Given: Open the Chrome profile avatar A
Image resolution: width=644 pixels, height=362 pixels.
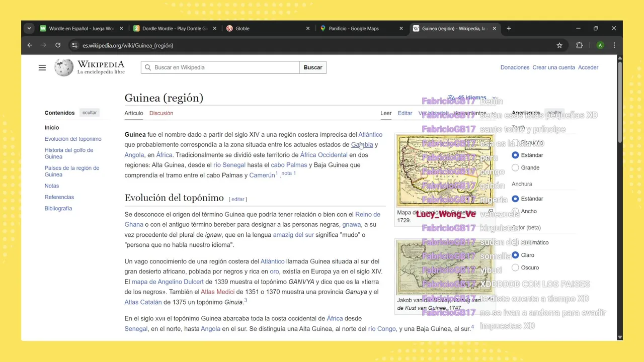Looking at the screenshot, I should (600, 45).
